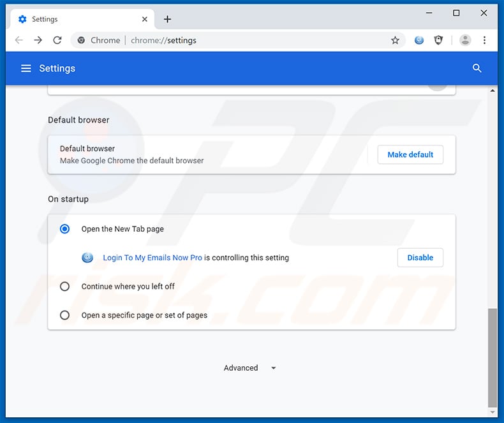Click the search settings magnifier icon
Viewport: 504px width, 423px height.
pos(477,68)
